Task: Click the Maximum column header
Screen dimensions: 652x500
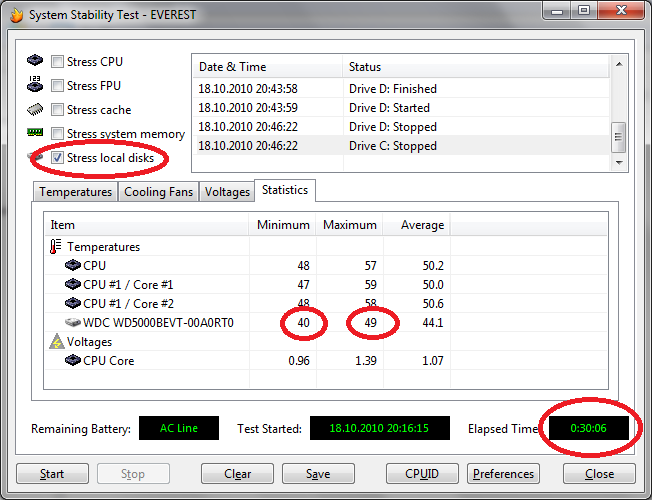Action: [x=349, y=225]
